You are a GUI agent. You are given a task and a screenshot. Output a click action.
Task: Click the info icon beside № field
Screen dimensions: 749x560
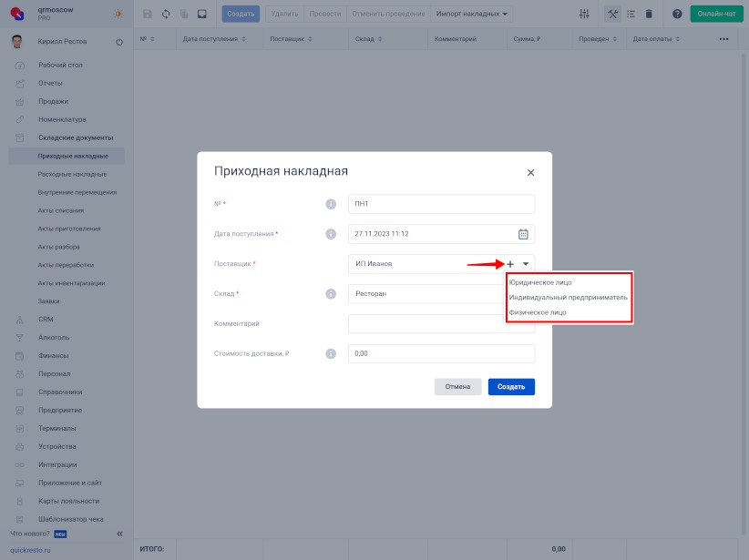coord(331,204)
